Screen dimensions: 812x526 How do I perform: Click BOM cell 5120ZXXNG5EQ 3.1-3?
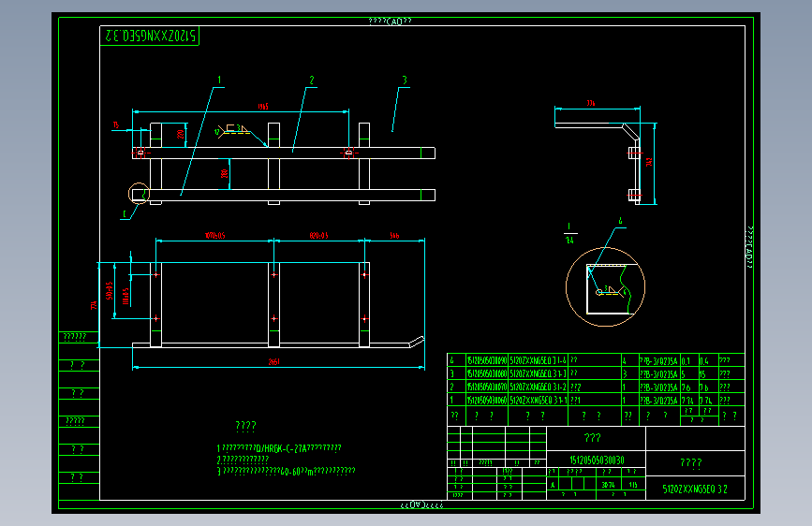pos(539,373)
